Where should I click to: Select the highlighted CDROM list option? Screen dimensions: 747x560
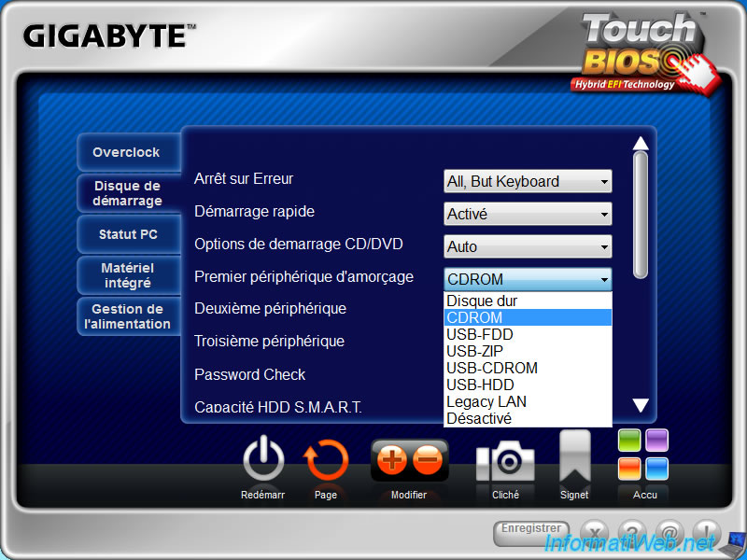coord(528,317)
